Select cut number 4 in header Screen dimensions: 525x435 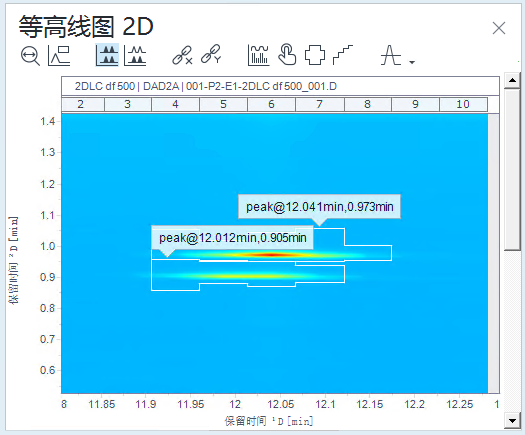(175, 104)
